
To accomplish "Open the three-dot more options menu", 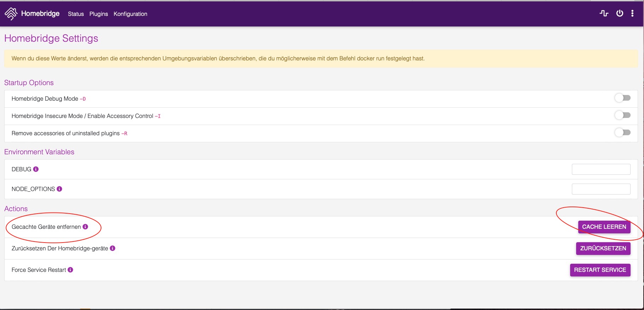I will tap(632, 13).
